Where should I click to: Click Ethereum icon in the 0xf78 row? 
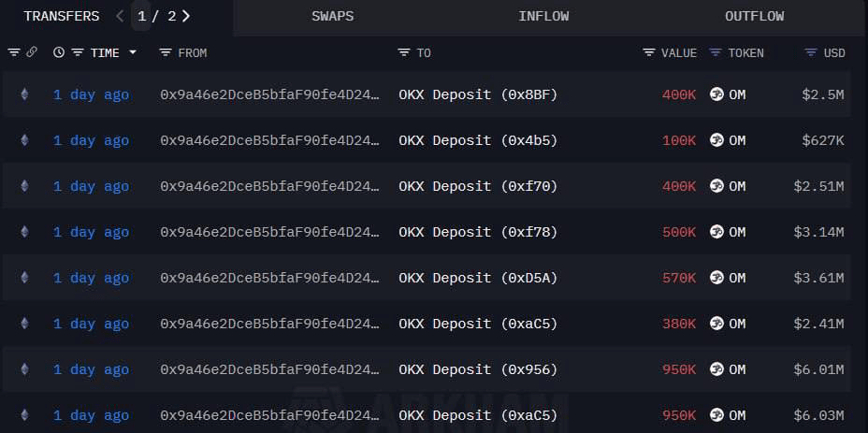[x=24, y=232]
